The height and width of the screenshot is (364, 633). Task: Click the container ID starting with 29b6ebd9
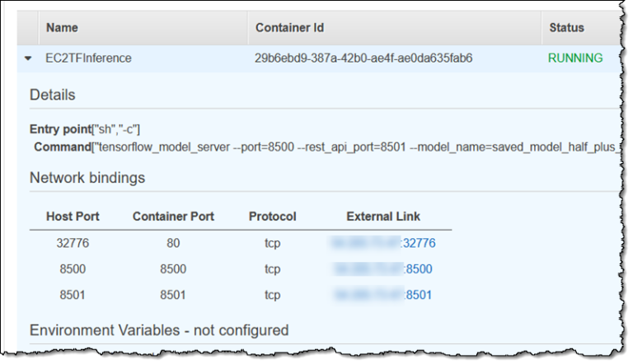click(363, 58)
